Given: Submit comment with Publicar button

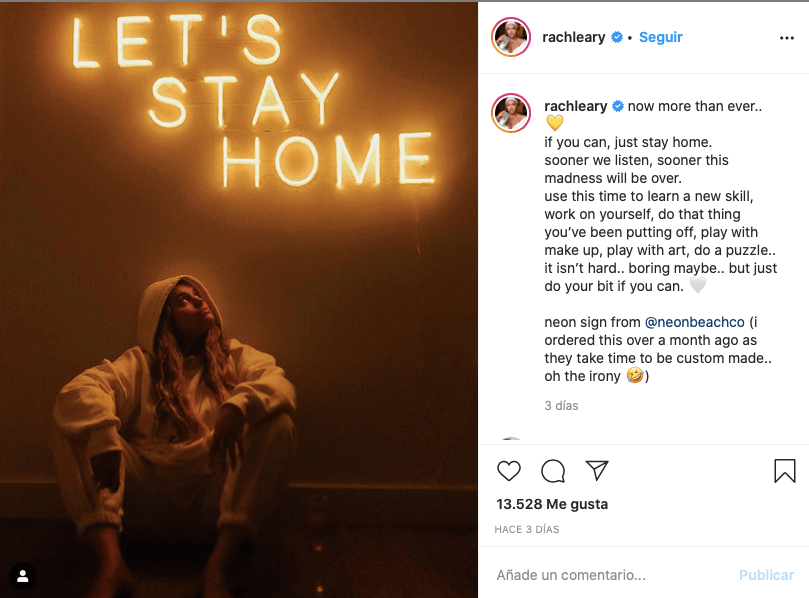Looking at the screenshot, I should pos(766,575).
